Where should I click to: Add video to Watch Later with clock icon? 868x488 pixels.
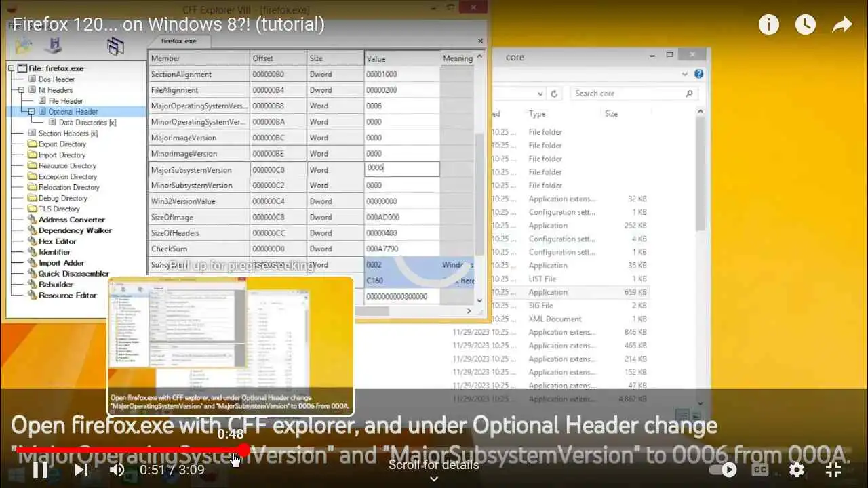[805, 25]
